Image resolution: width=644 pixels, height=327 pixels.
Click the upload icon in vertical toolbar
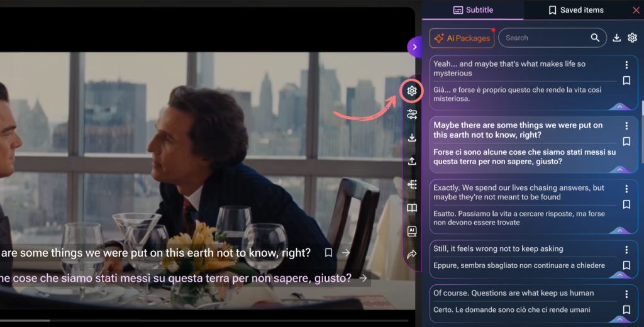412,161
